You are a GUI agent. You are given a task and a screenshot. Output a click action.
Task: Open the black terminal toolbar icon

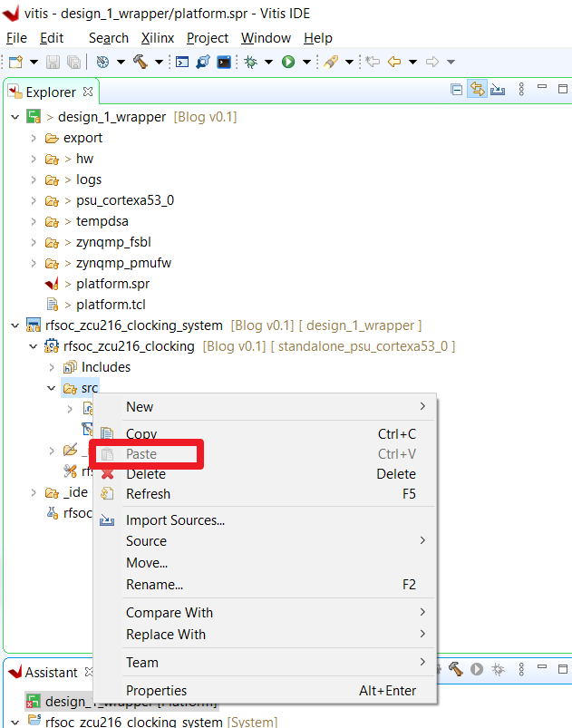224,62
